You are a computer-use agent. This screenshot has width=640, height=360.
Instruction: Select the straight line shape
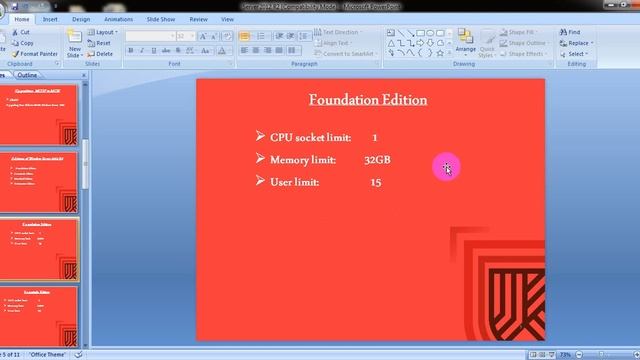coord(401,33)
